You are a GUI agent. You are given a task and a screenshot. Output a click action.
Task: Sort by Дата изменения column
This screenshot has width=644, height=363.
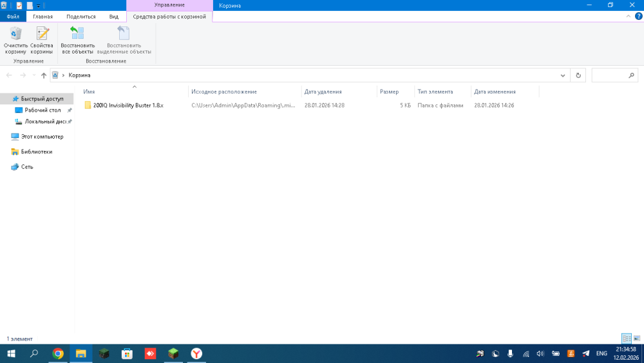point(505,92)
